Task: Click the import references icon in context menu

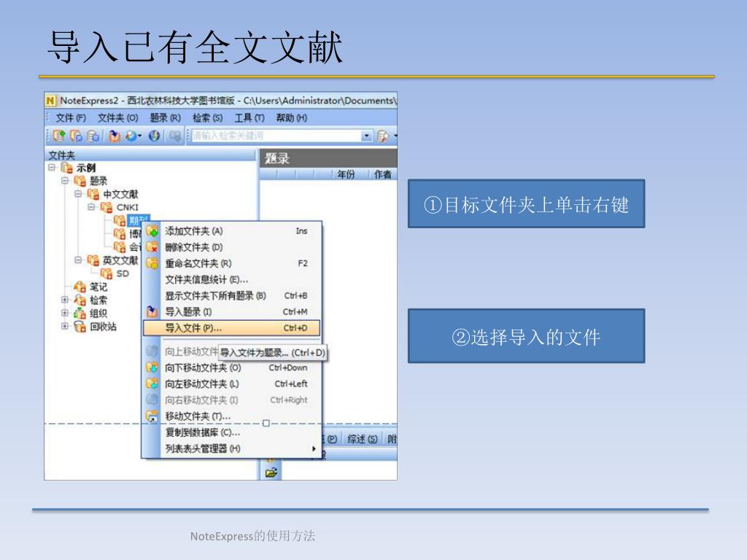Action: tap(152, 312)
